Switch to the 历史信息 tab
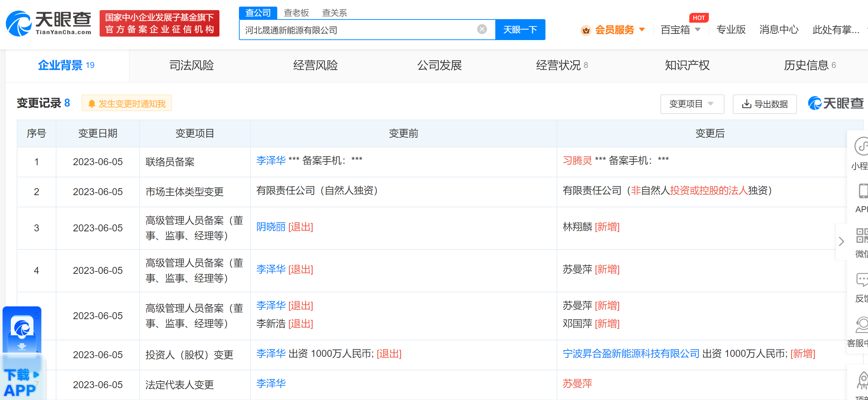 [810, 65]
